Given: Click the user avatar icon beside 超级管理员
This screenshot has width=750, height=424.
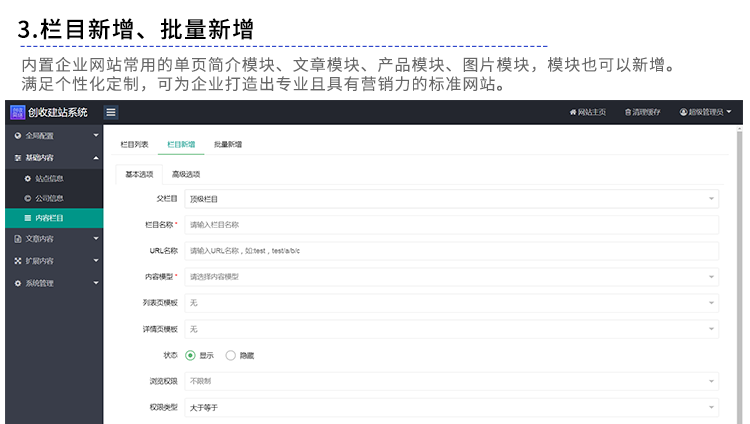Looking at the screenshot, I should (x=684, y=112).
